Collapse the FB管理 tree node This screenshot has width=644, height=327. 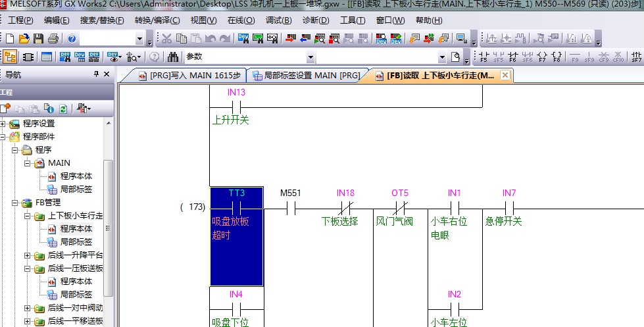tap(15, 203)
